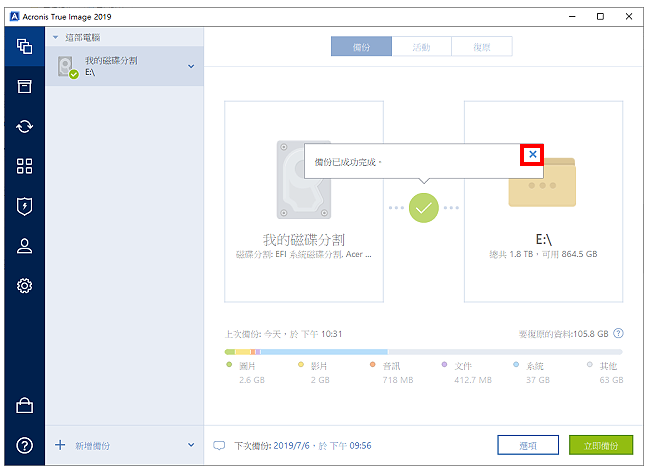Select the E:\ destination panel

543,201
